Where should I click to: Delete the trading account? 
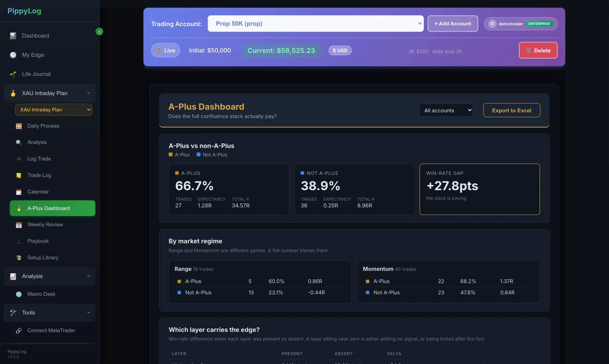point(538,51)
